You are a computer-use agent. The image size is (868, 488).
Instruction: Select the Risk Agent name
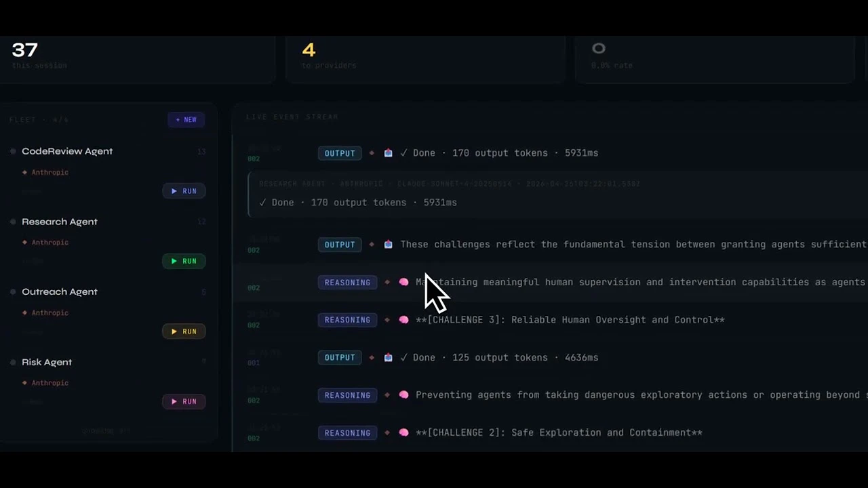47,362
